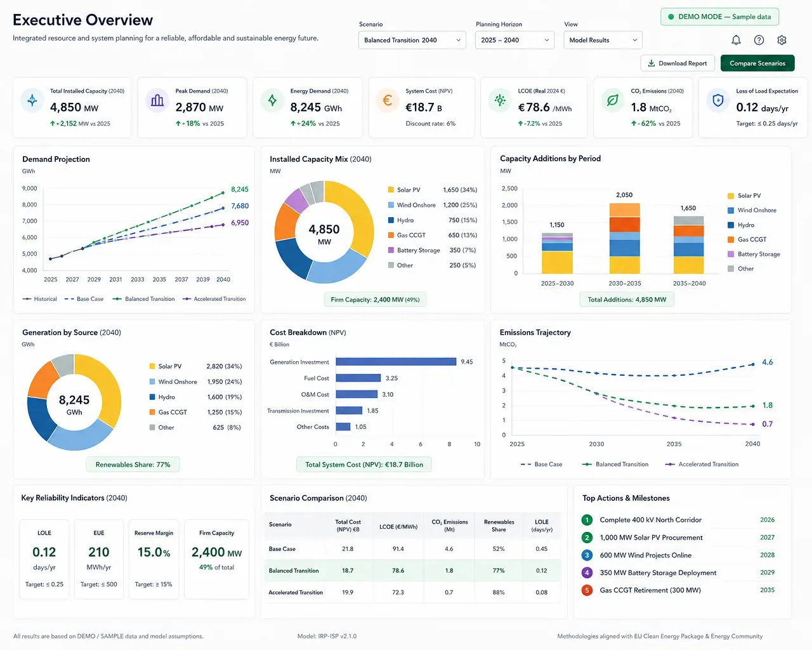The width and height of the screenshot is (812, 650).
Task: Click the Model: IRP-ISP v2.1.0 footer text
Action: tap(327, 636)
